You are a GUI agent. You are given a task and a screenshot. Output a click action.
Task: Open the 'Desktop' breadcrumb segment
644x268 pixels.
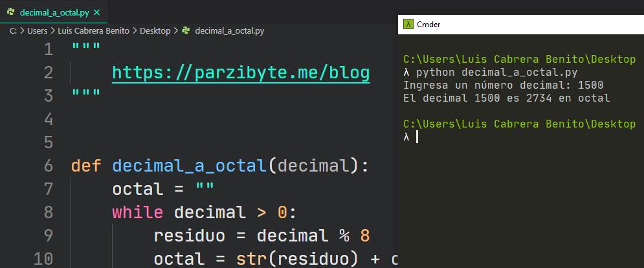tap(155, 30)
